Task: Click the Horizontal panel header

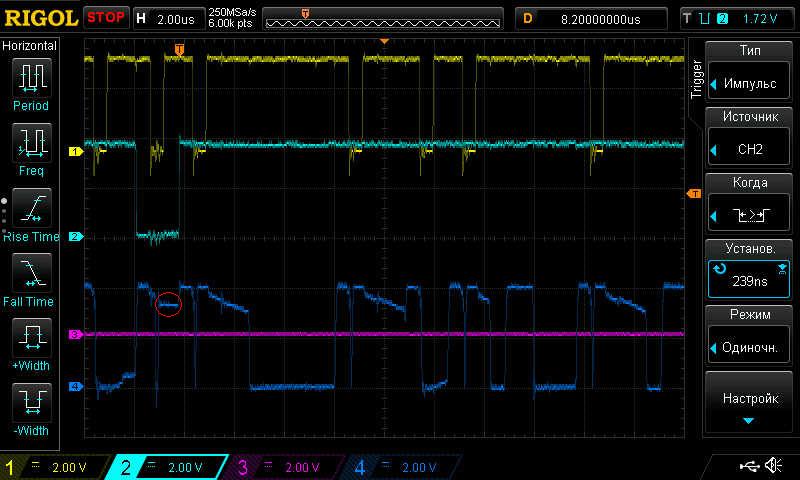Action: 30,46
